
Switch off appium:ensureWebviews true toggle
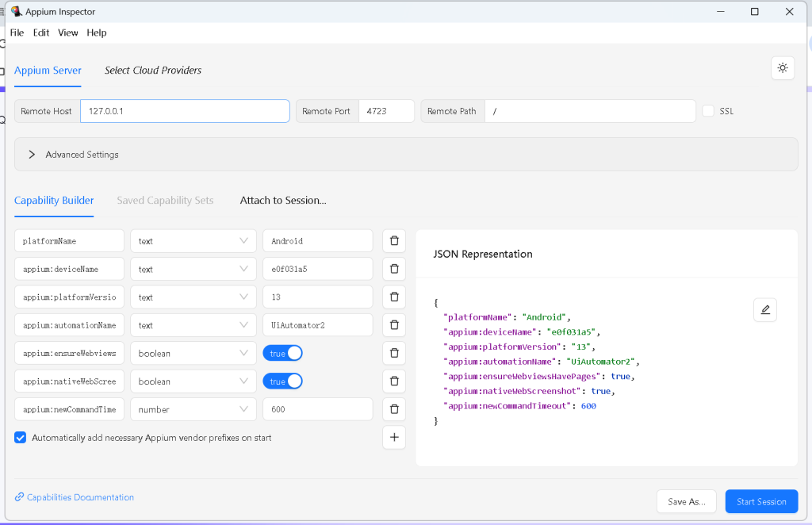283,353
